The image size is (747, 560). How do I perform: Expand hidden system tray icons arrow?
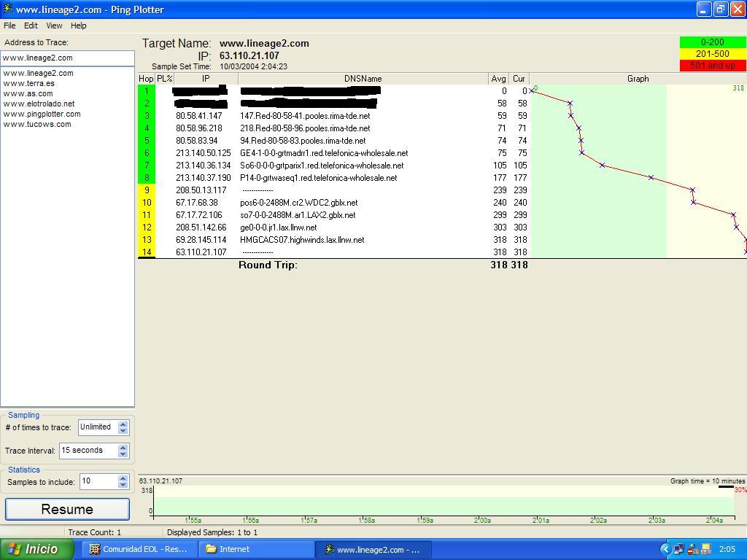point(665,550)
